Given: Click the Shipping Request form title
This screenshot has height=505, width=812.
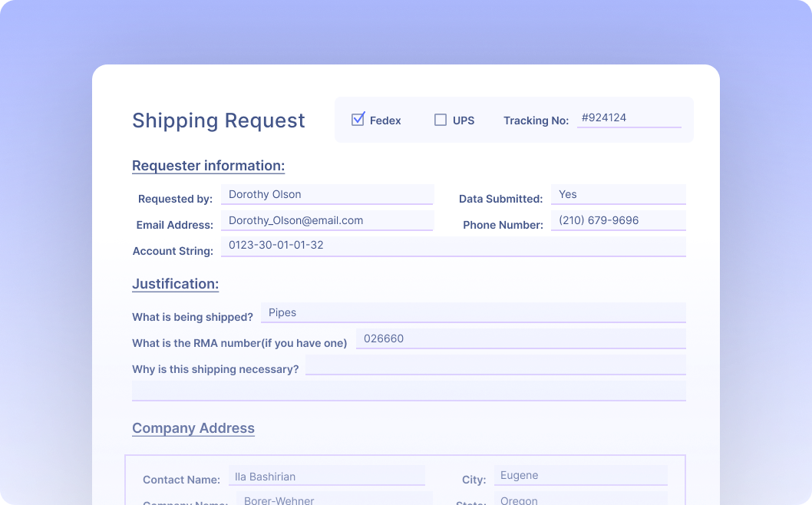Looking at the screenshot, I should tap(218, 120).
